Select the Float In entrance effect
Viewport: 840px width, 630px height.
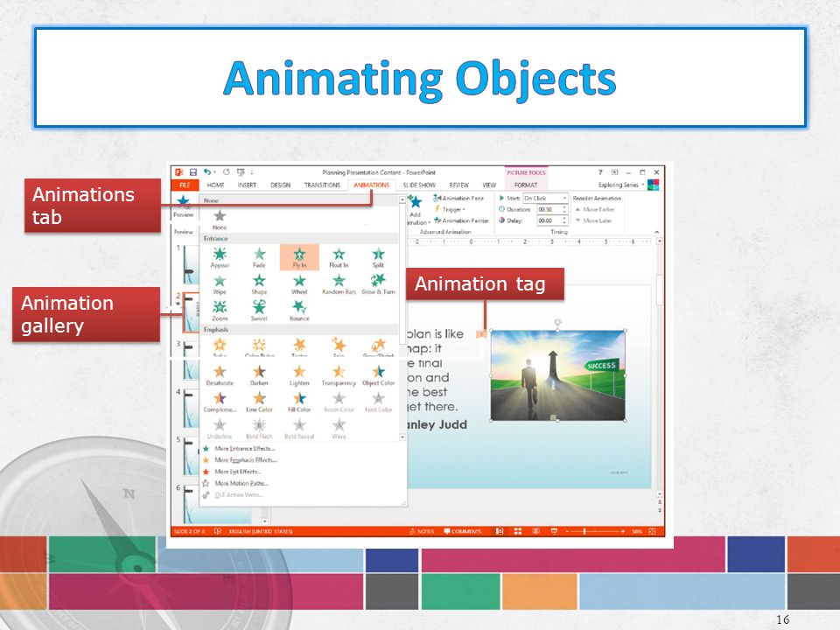pos(339,257)
